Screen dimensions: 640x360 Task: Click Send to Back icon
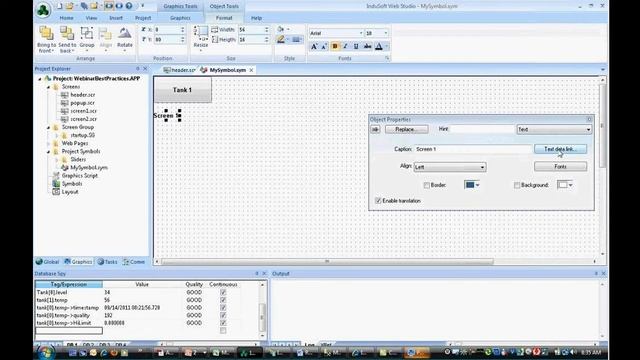tap(67, 33)
